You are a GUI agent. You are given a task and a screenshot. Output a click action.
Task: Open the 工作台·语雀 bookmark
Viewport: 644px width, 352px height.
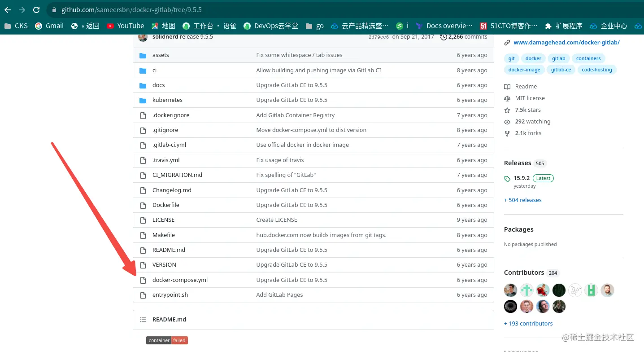click(x=209, y=26)
